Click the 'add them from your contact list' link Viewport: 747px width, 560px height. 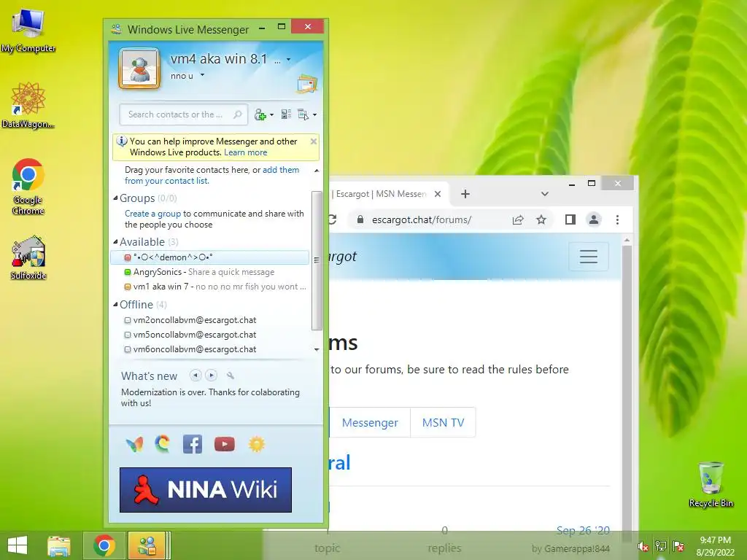[x=212, y=175]
